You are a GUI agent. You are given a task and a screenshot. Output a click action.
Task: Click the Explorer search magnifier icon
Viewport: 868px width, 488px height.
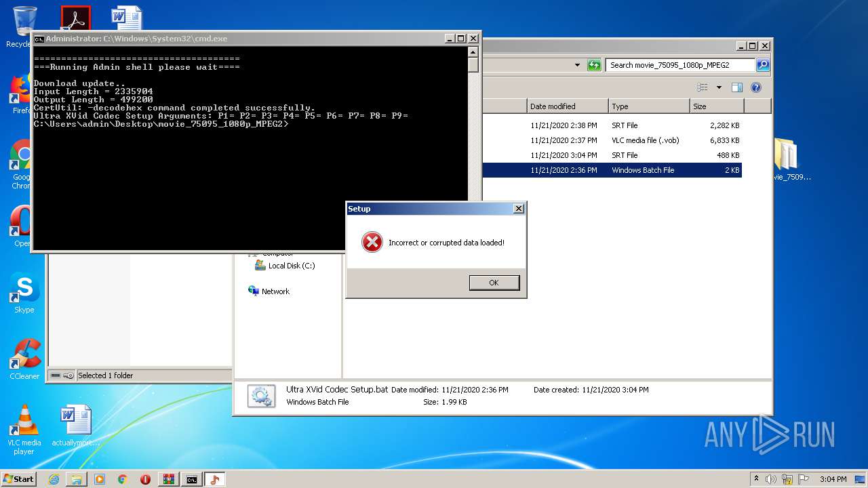point(762,65)
